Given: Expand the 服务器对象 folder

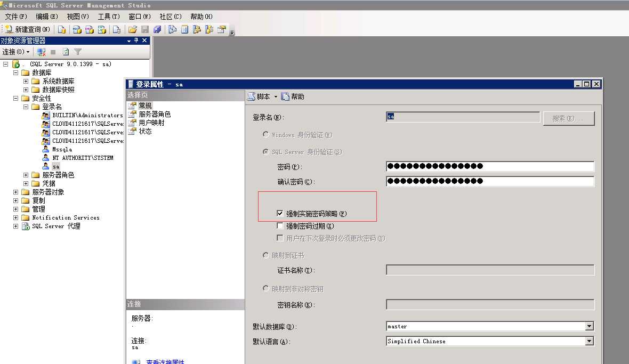Looking at the screenshot, I should coord(15,192).
